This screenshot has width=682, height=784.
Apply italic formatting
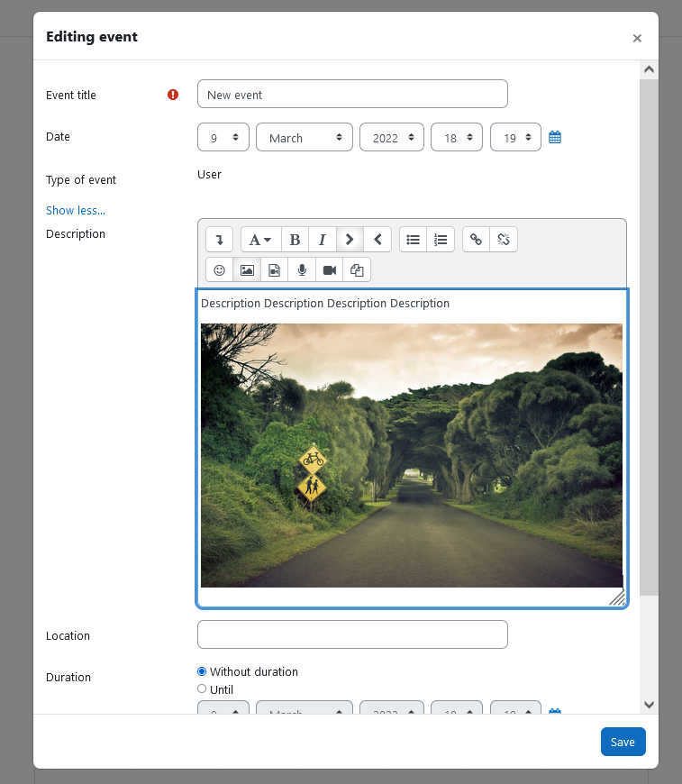pos(323,240)
